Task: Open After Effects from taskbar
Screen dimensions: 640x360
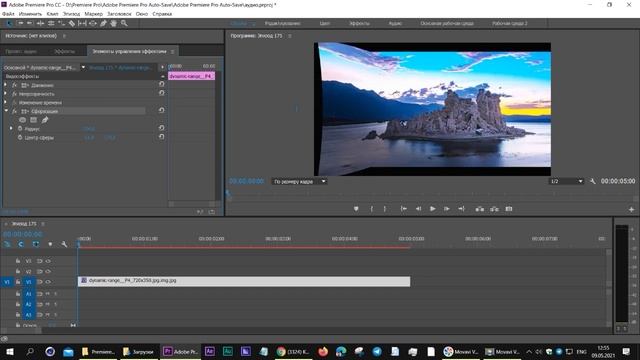Action: (x=209, y=351)
